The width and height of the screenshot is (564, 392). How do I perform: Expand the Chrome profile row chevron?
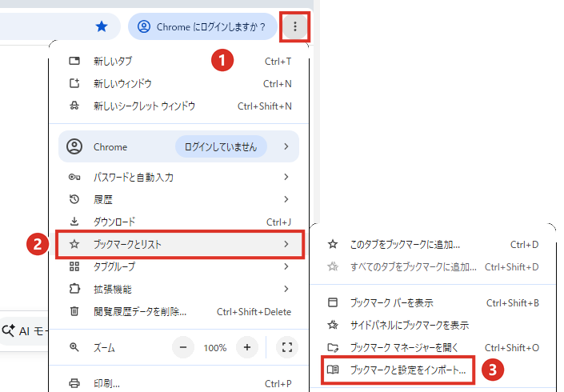(x=286, y=146)
